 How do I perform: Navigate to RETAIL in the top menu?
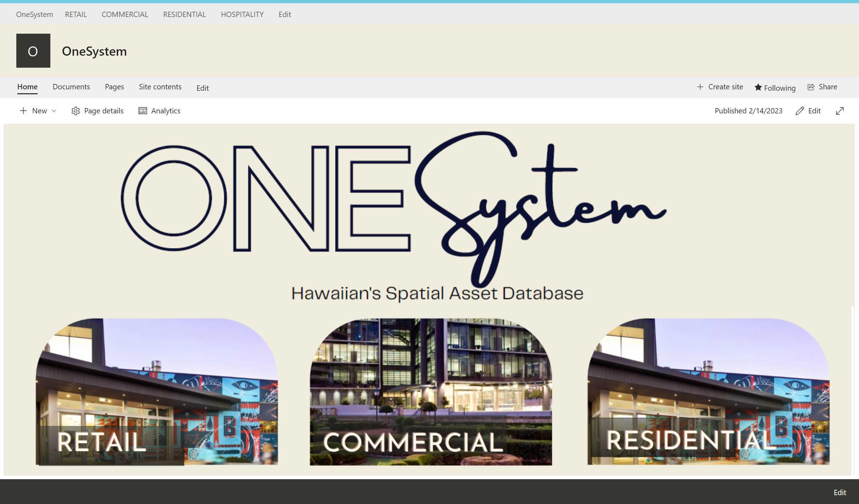click(x=76, y=14)
